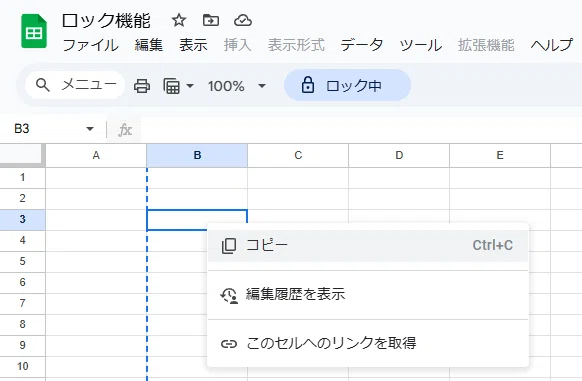
Task: Click the document title ロック機能
Action: 106,20
